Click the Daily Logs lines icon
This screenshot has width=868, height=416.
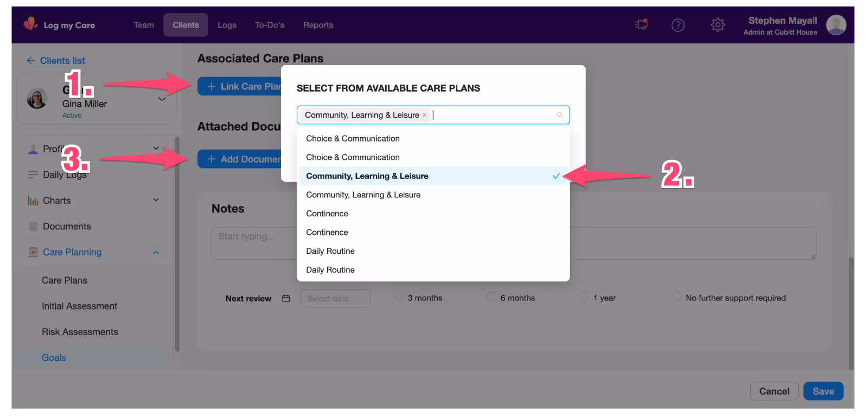coord(33,175)
